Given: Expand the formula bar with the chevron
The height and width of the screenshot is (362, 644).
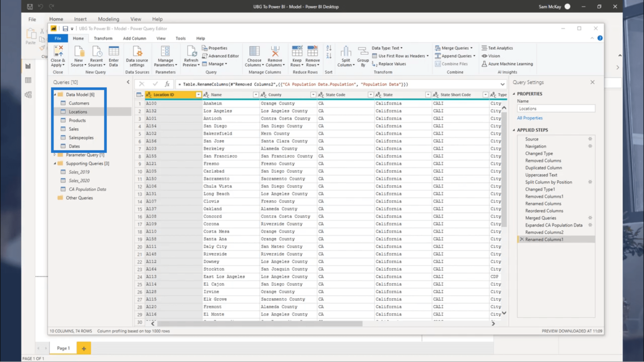Looking at the screenshot, I should pyautogui.click(x=502, y=84).
